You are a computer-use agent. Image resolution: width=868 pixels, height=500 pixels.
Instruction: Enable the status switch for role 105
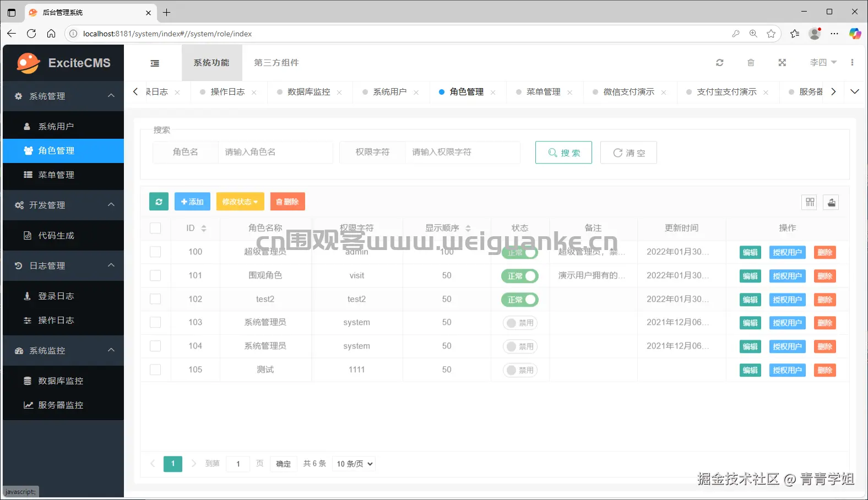[x=520, y=370]
